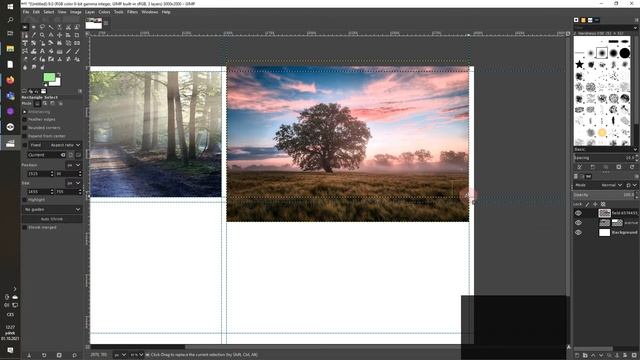Set selection mode to add to selection
Viewport: 640px width, 360px height.
[45, 104]
